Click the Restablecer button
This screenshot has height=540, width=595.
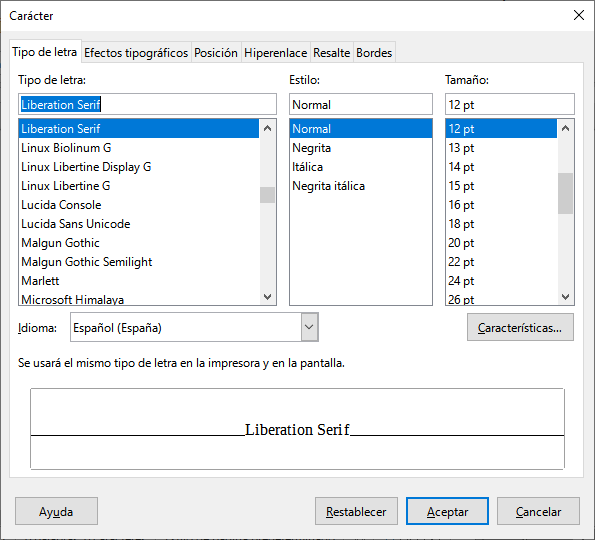click(356, 511)
